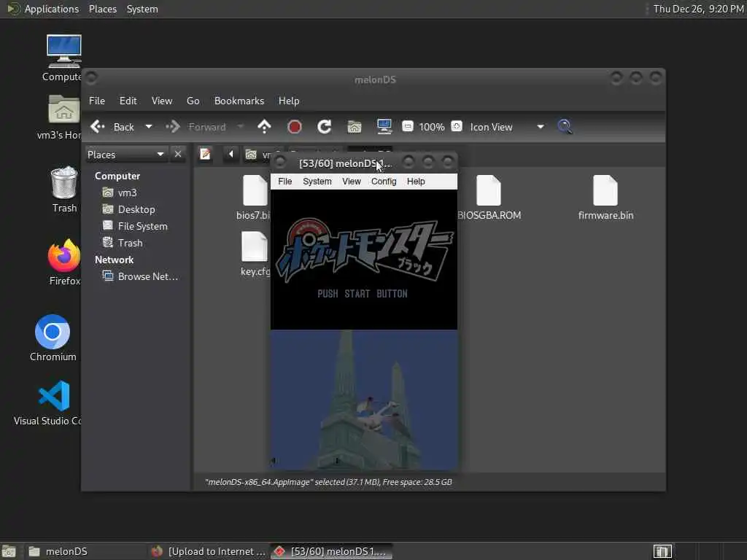Viewport: 747px width, 560px height.
Task: Open emulator Help menu
Action: coord(416,182)
